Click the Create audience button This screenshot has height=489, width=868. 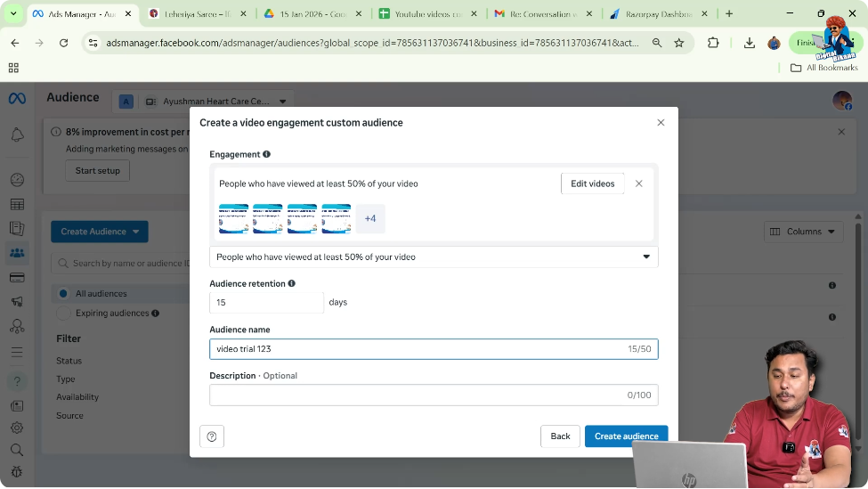coord(626,436)
